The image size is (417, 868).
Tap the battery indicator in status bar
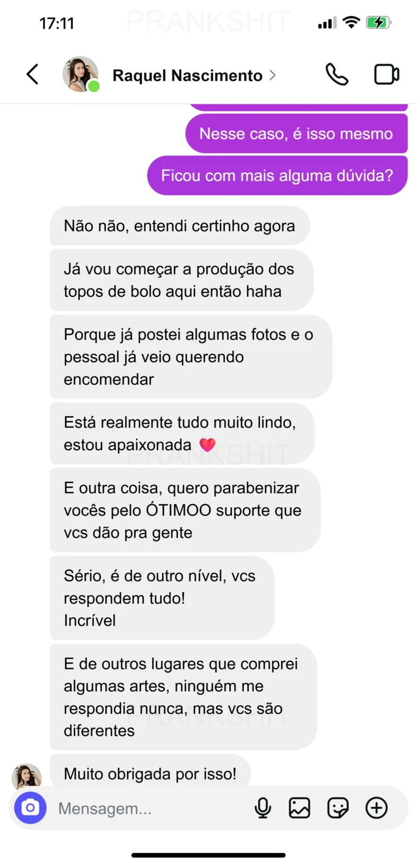pos(378,23)
